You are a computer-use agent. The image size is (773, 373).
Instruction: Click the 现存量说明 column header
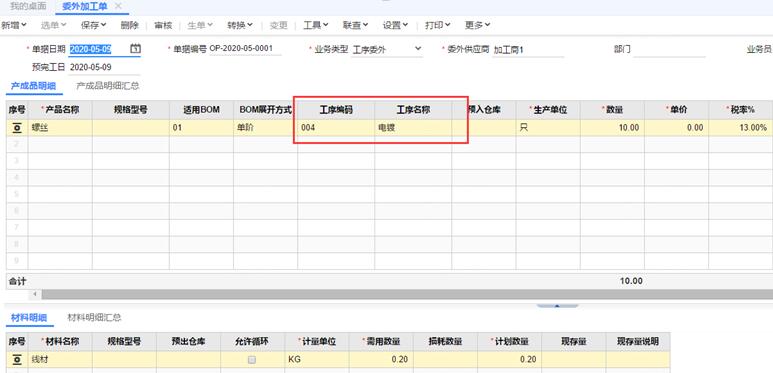pyautogui.click(x=638, y=341)
